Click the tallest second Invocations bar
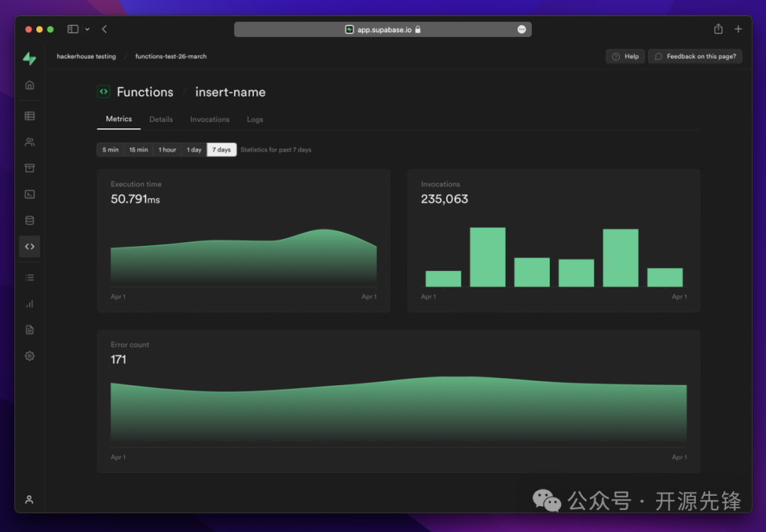 pos(487,257)
